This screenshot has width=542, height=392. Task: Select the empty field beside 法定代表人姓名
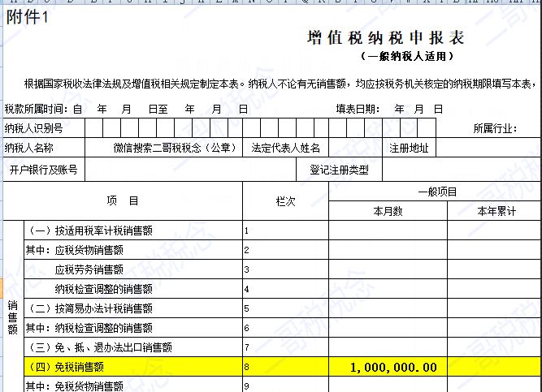click(x=355, y=148)
